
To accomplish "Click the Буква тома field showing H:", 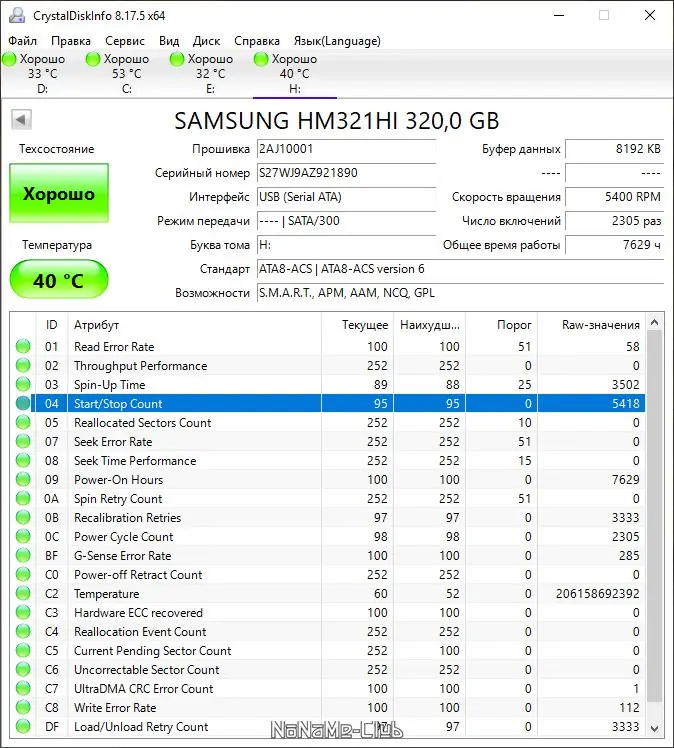I will click(346, 245).
